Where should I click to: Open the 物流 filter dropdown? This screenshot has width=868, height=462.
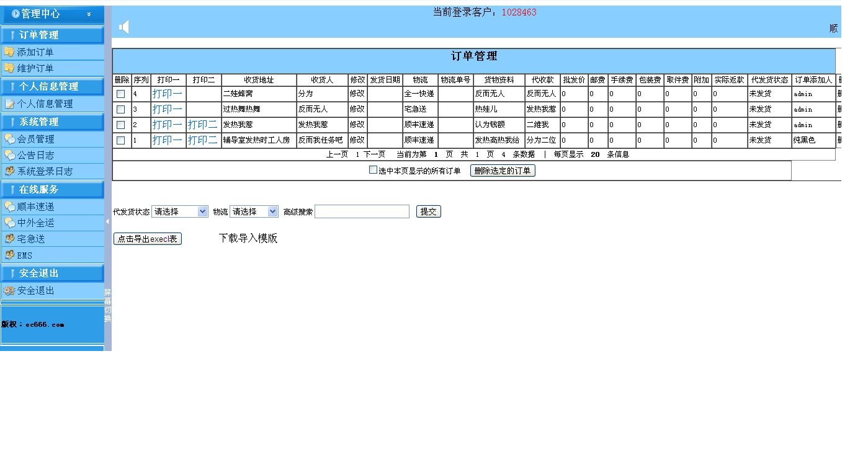pos(254,211)
